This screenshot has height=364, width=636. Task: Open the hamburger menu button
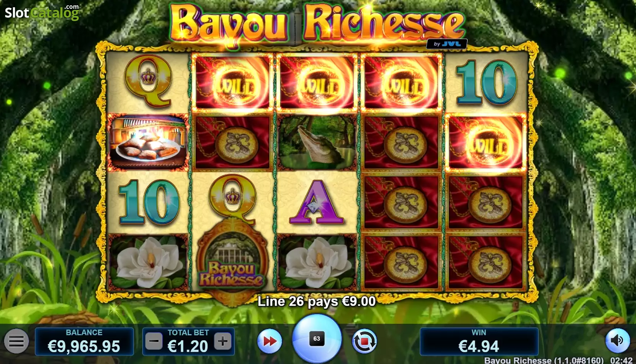[16, 341]
